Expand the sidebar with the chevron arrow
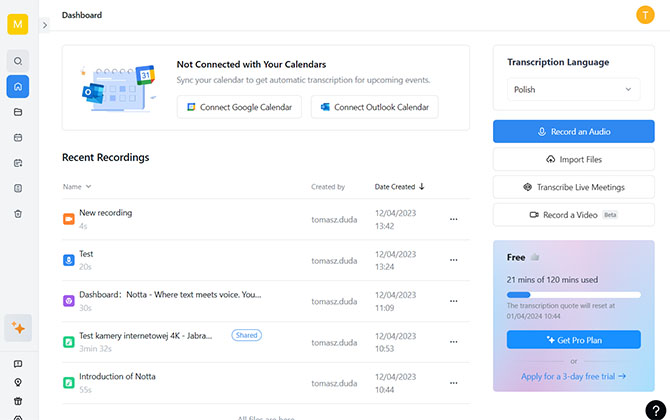Viewport: 670px width, 420px height. coord(44,25)
